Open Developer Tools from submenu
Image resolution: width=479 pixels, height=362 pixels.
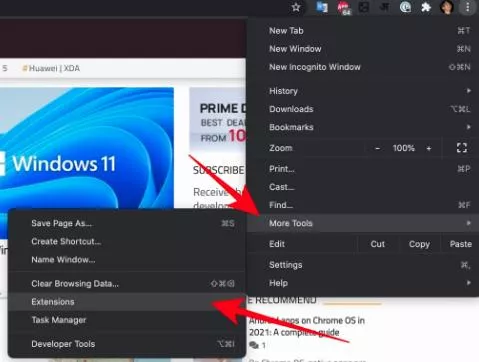(127, 344)
